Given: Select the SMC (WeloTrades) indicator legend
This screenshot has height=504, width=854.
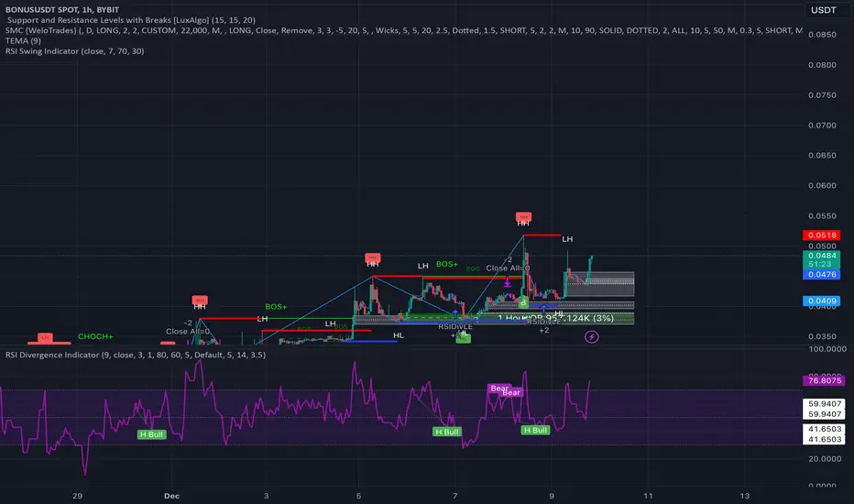Looking at the screenshot, I should [x=403, y=30].
